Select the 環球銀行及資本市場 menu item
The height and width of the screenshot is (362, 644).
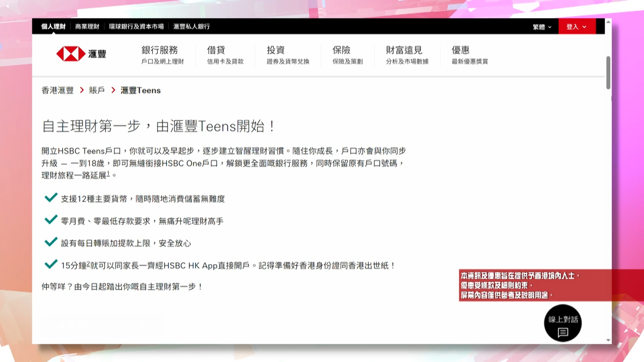[138, 26]
